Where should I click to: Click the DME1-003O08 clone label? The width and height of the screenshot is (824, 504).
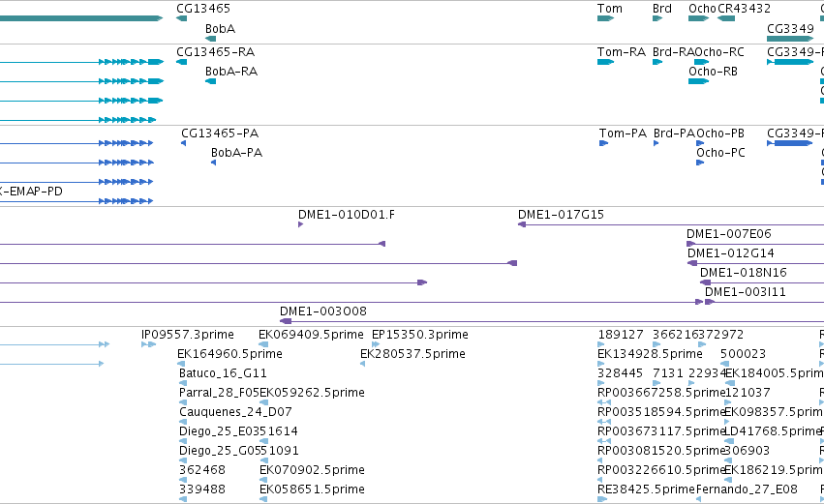coord(323,311)
